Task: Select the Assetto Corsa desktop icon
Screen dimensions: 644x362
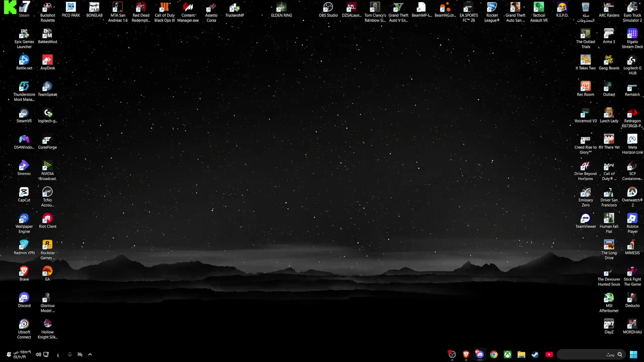Action: pos(211,12)
